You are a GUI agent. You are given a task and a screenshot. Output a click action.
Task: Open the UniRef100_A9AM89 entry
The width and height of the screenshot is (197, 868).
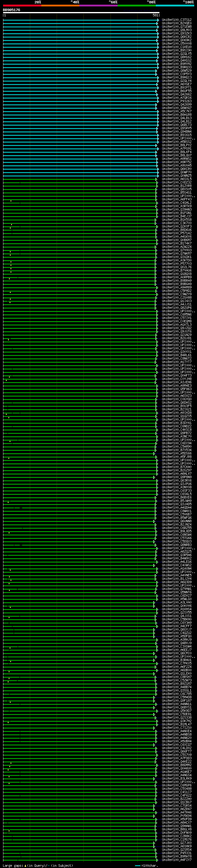click(177, 287)
